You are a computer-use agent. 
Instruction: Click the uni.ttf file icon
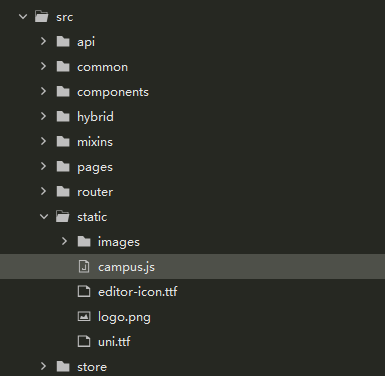(x=84, y=341)
